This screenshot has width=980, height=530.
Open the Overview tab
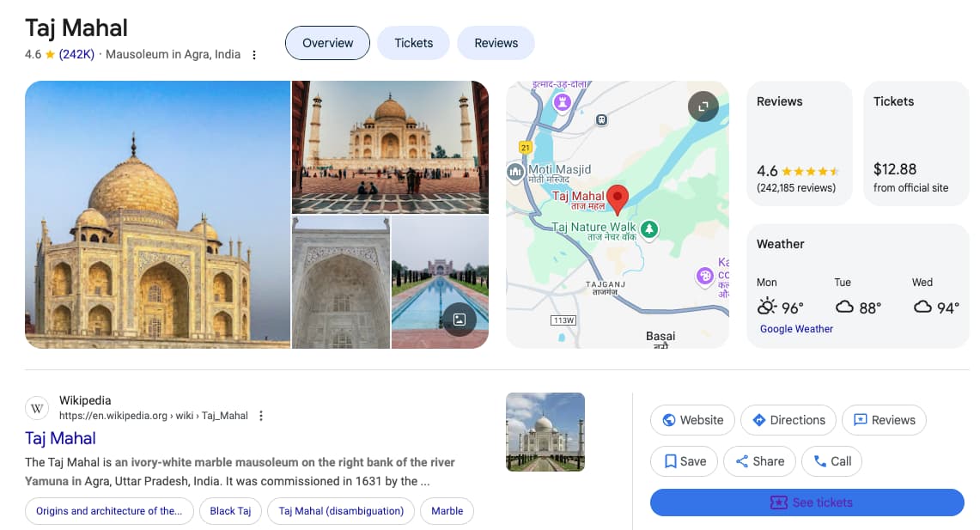point(327,43)
